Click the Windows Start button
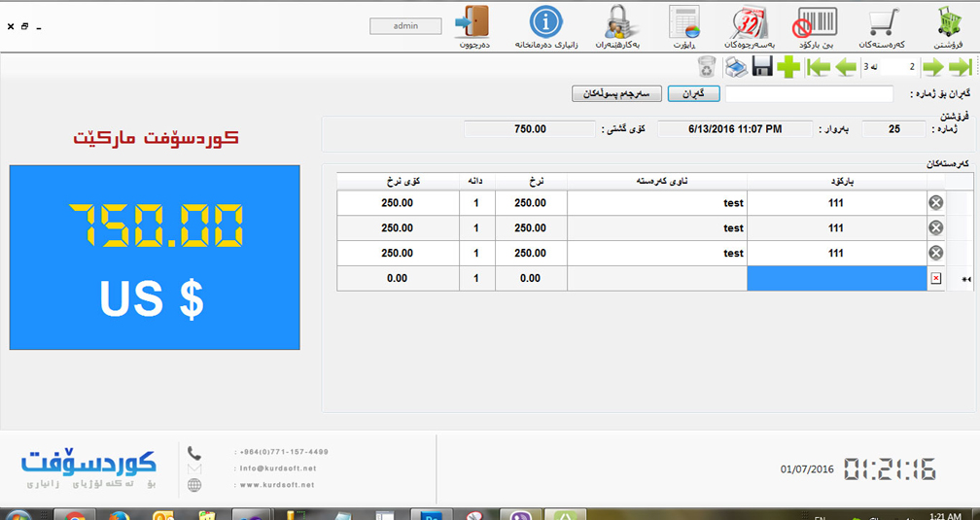Image resolution: width=980 pixels, height=520 pixels. [17, 516]
